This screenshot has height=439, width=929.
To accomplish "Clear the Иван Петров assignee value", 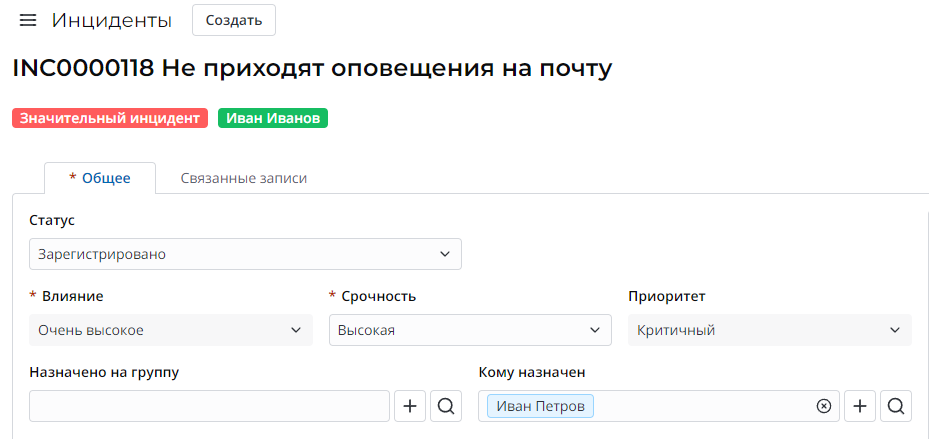I will pyautogui.click(x=823, y=406).
